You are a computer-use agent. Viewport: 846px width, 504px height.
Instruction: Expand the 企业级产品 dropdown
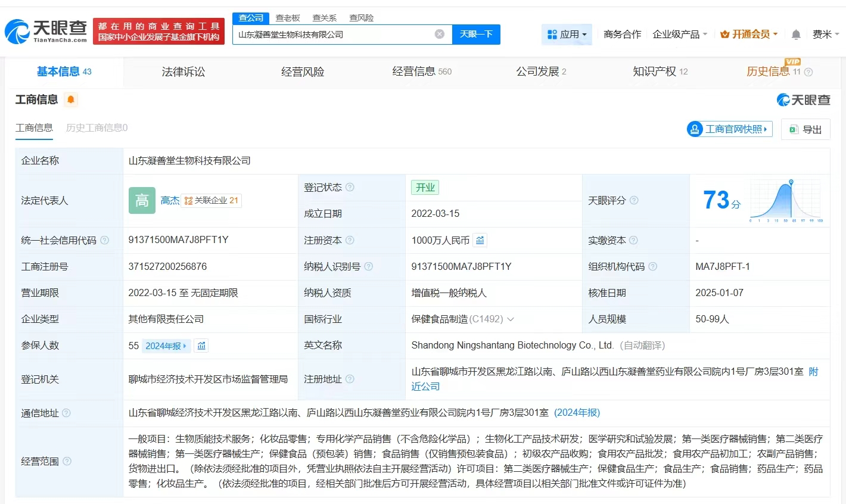680,35
